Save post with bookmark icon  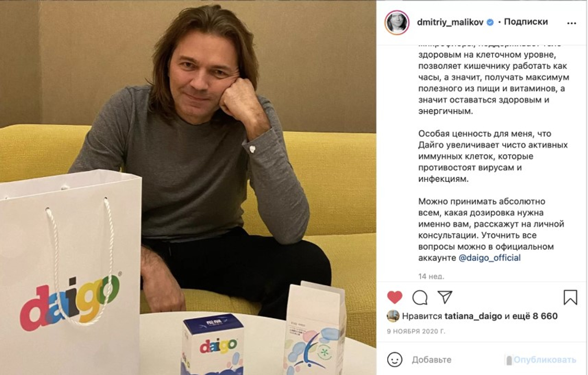570,297
